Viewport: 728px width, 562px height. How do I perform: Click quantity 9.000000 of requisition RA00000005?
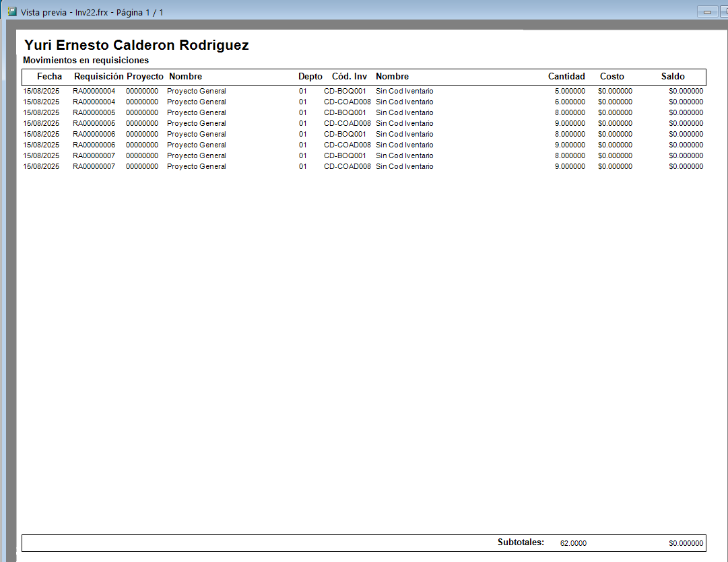tap(570, 123)
